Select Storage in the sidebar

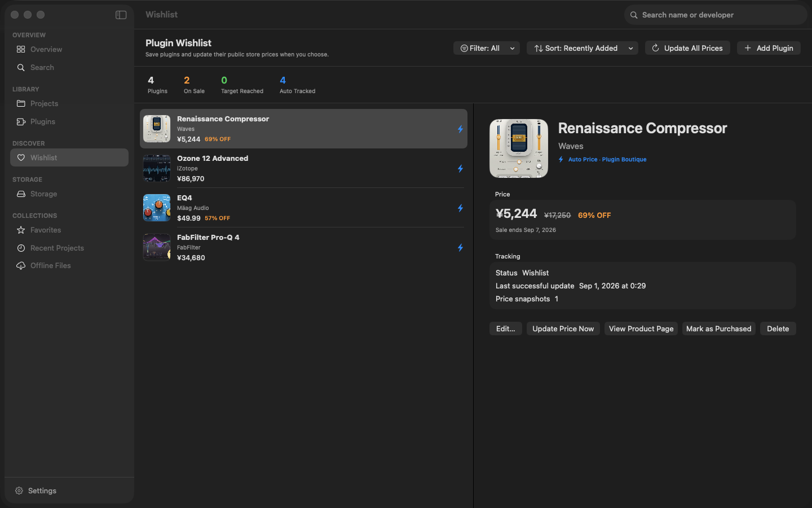[x=69, y=194]
